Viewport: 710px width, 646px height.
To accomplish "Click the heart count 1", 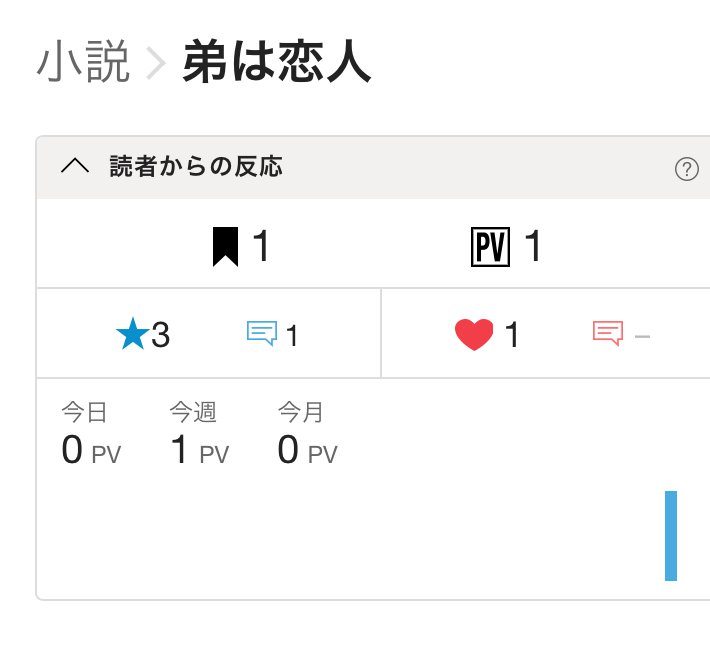I will [512, 335].
